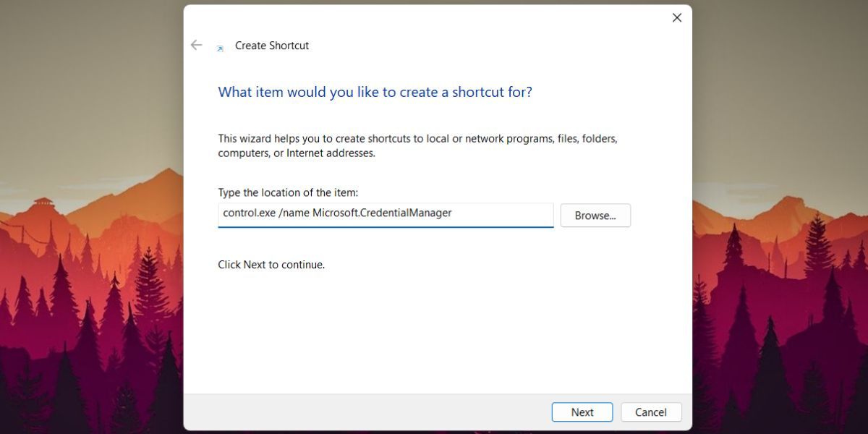Click the "Type the location of the item:" label
Image resolution: width=868 pixels, height=434 pixels.
(x=288, y=192)
